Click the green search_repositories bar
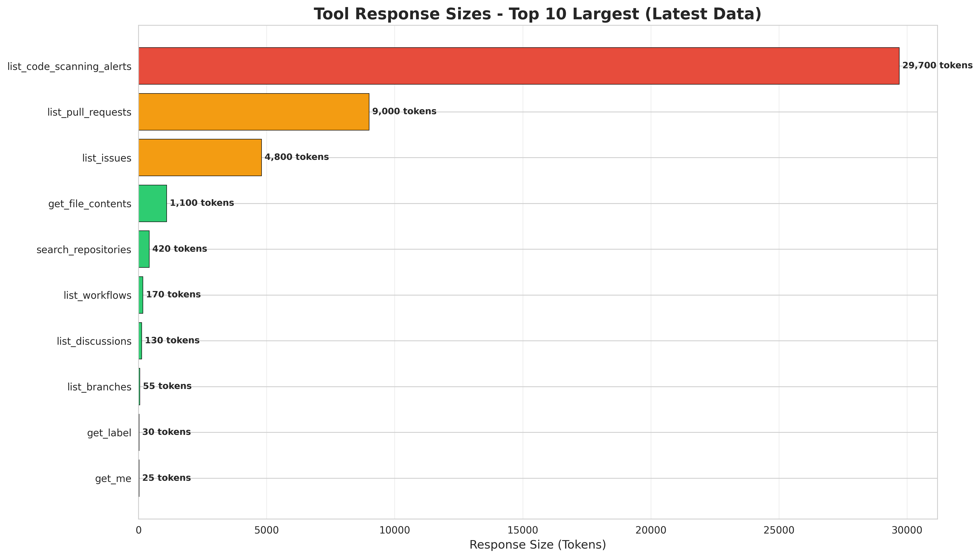This screenshot has height=558, width=980. click(144, 249)
